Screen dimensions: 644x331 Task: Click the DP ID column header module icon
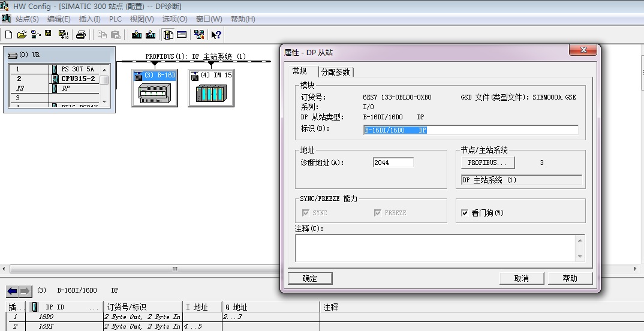point(35,307)
